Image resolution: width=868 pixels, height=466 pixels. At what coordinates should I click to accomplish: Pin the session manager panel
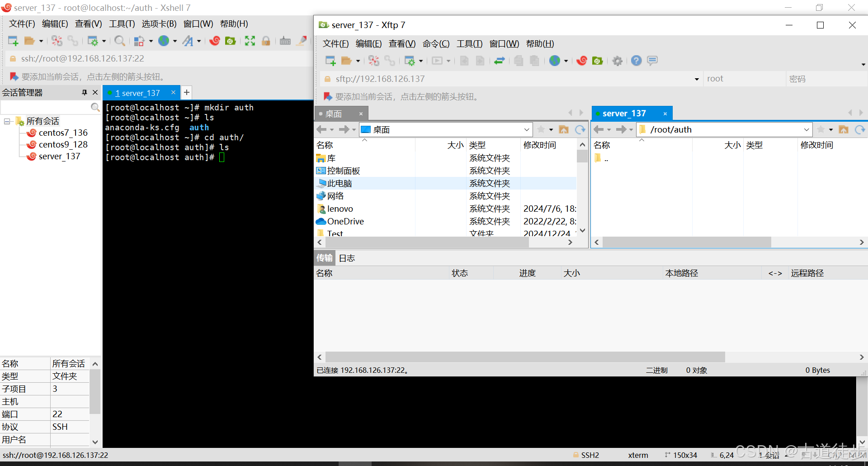pos(84,92)
